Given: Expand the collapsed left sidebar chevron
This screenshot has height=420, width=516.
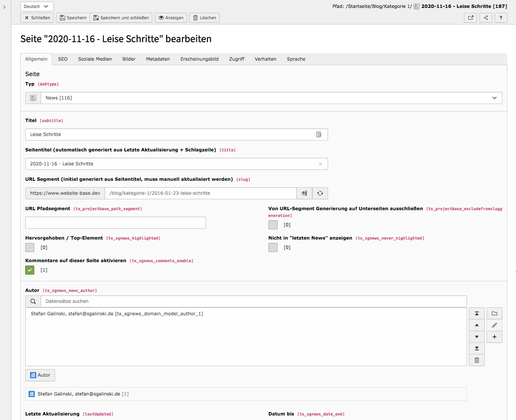Looking at the screenshot, I should (x=4, y=6).
